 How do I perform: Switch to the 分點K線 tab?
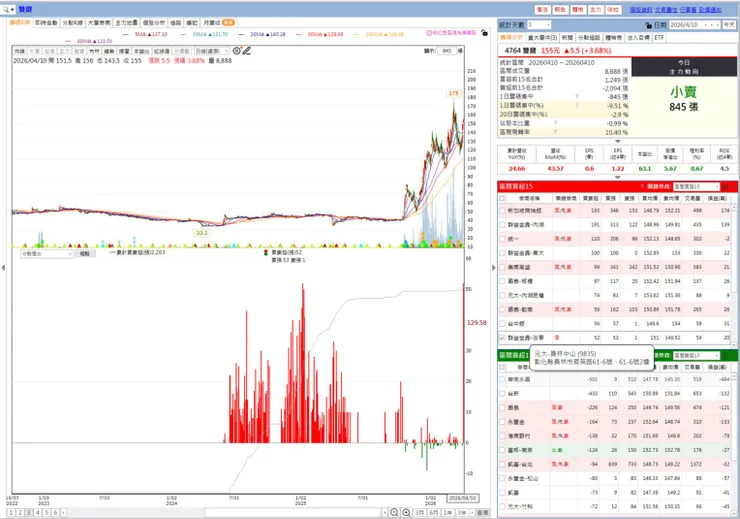click(73, 23)
